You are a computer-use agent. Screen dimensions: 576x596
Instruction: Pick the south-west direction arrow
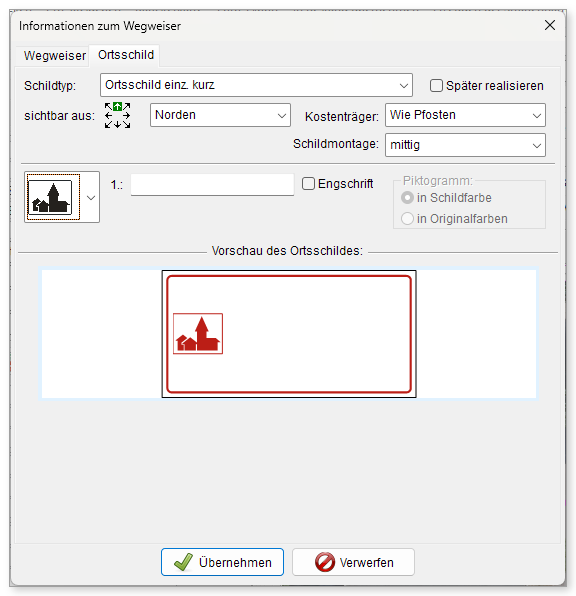(109, 124)
